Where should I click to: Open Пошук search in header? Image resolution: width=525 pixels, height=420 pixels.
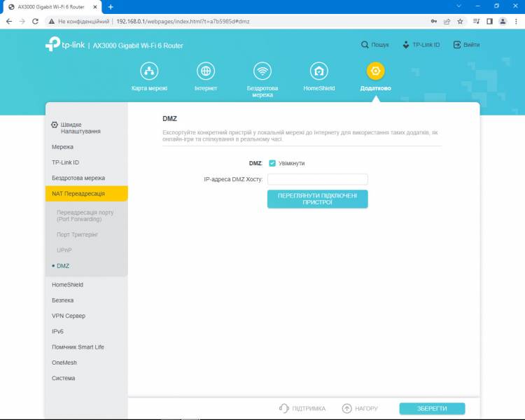pos(375,45)
